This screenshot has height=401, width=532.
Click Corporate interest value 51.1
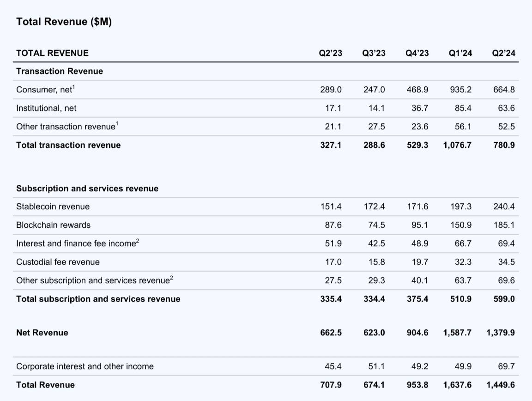pos(377,366)
